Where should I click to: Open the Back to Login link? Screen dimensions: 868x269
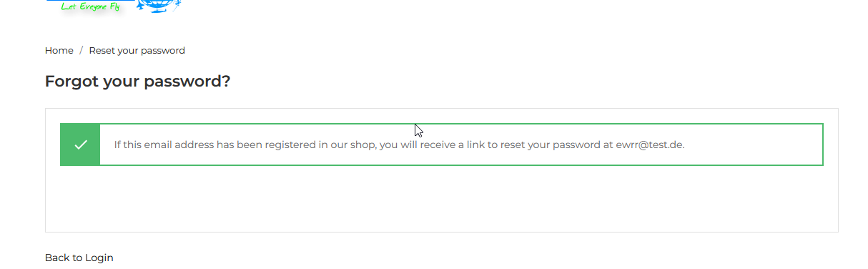79,258
